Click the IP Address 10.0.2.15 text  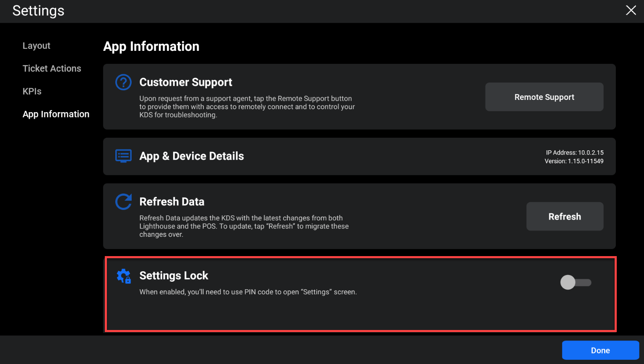pos(574,153)
